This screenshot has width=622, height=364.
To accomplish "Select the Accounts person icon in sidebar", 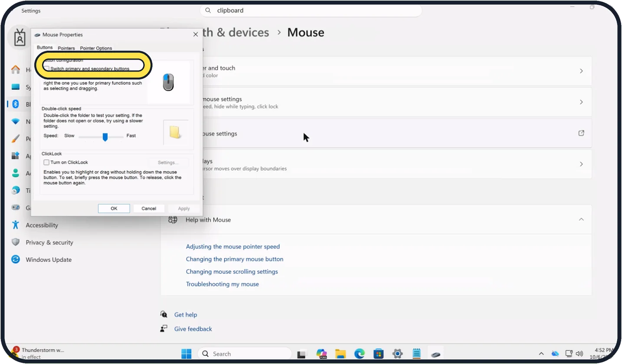I will tap(16, 173).
